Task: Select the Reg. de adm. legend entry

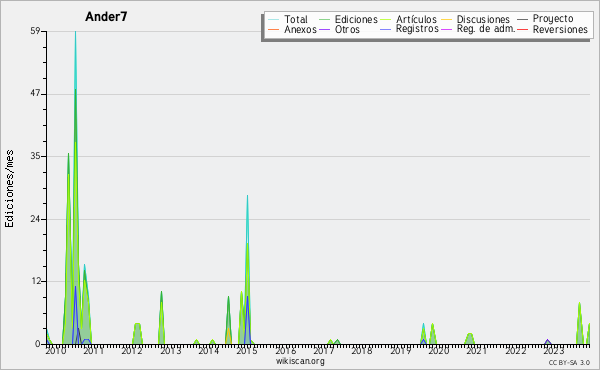Action: point(486,29)
